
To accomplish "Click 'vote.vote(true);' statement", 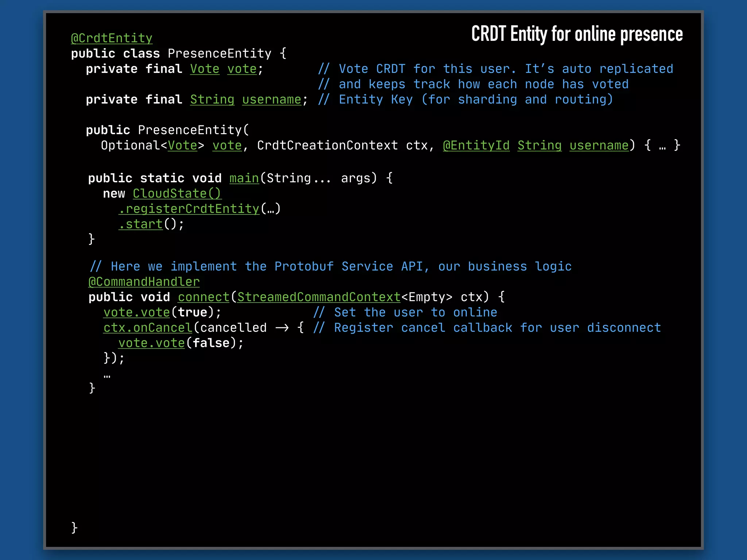I will click(162, 312).
